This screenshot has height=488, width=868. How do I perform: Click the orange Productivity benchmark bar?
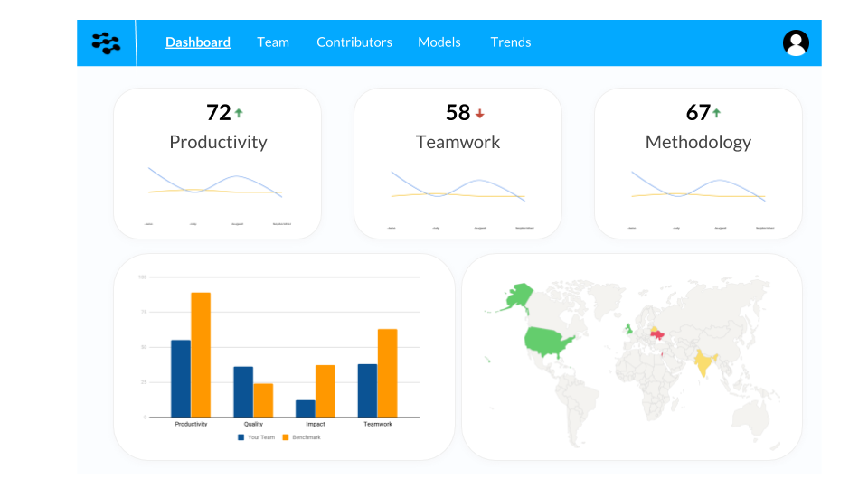[x=201, y=354]
